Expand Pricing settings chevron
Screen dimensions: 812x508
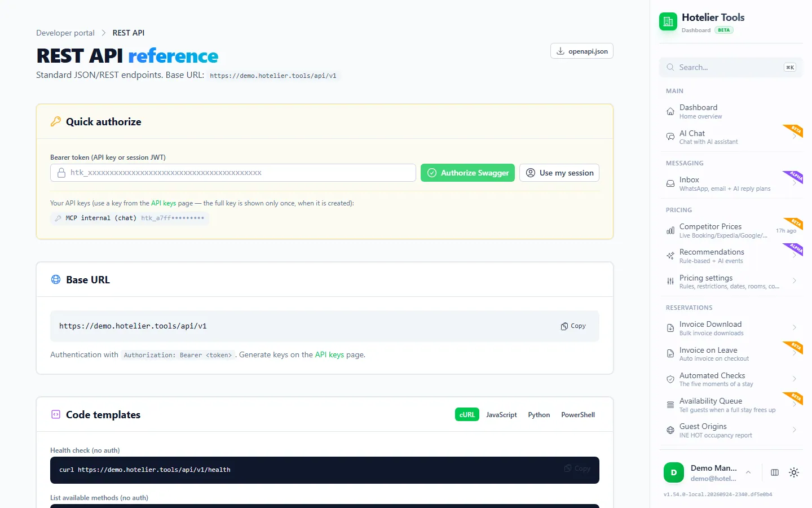[x=794, y=281]
